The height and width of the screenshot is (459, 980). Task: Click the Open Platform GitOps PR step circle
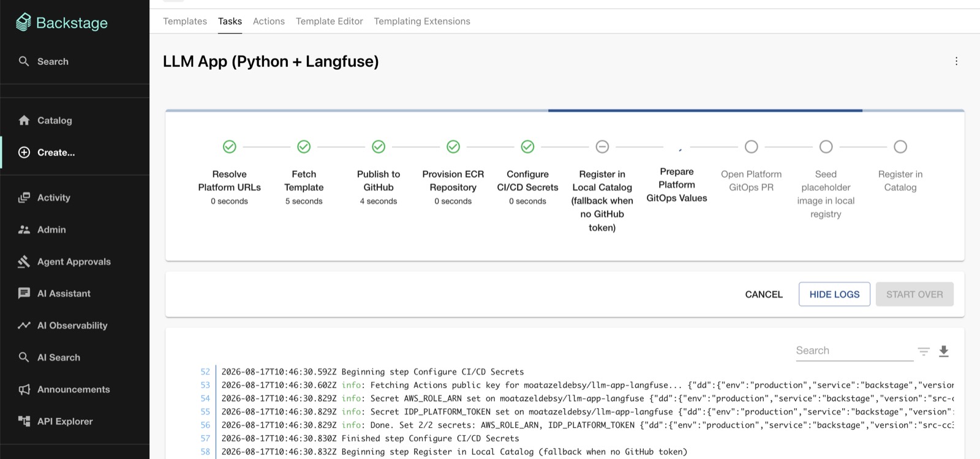click(752, 147)
